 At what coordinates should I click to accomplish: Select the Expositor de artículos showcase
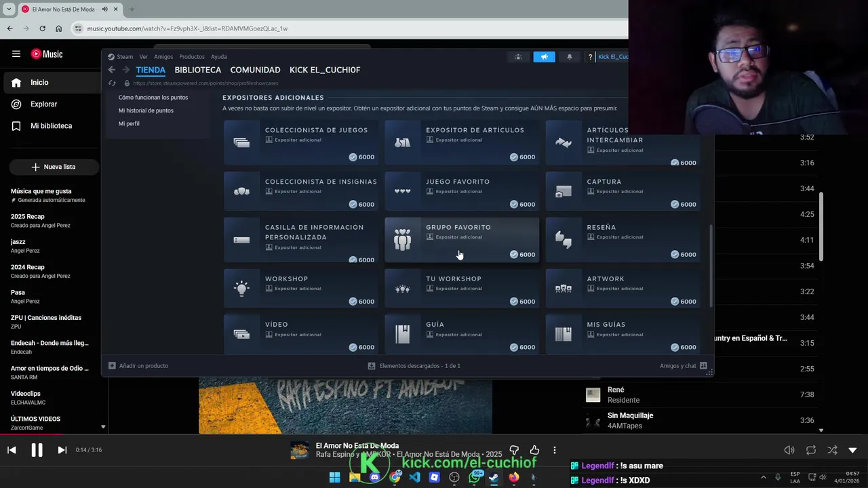pos(462,142)
